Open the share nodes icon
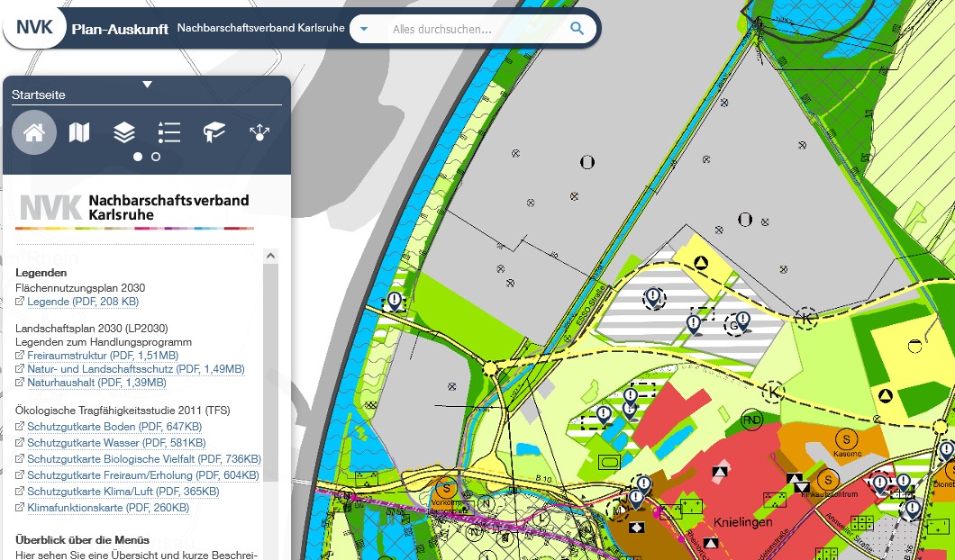 click(x=259, y=132)
